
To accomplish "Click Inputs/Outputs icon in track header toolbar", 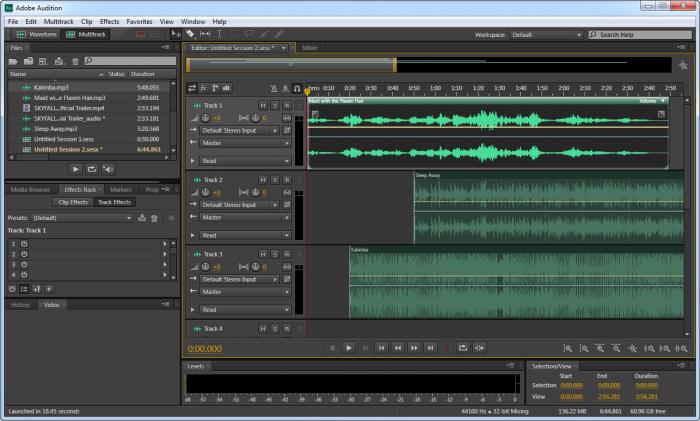I will pos(192,88).
